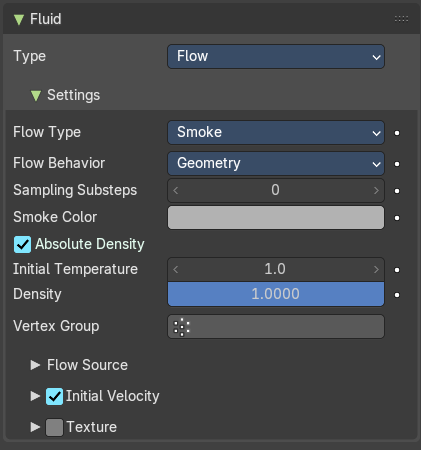Screen dimensions: 421x450
Task: Decrease Initial Temperature with left arrow
Action: [x=176, y=269]
